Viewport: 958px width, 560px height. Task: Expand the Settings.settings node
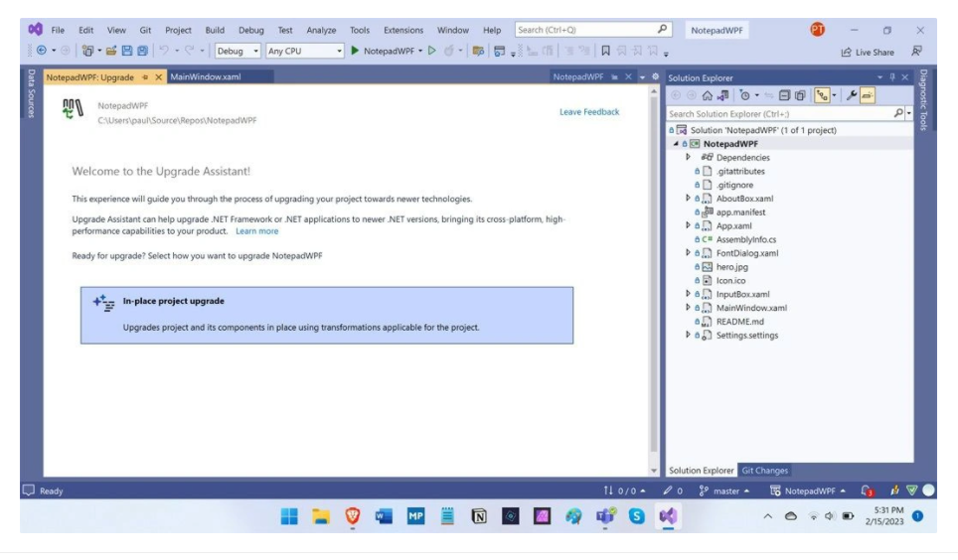pyautogui.click(x=688, y=335)
